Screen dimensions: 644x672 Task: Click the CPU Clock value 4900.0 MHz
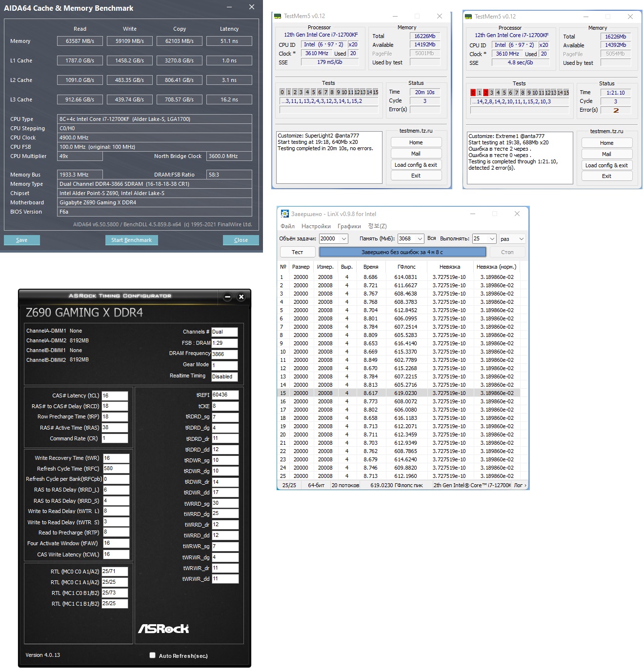click(155, 138)
